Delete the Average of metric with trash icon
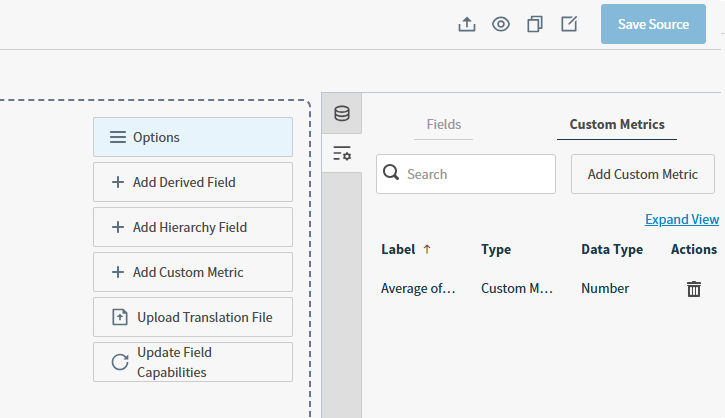725x418 pixels. [x=694, y=289]
